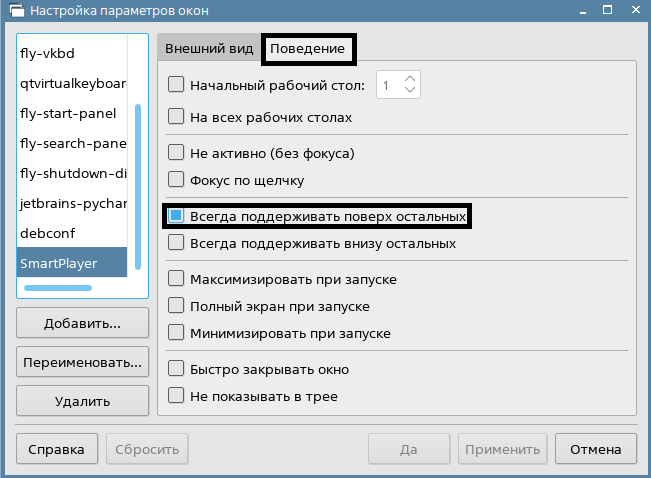The image size is (651, 478).
Task: Check Максимизировать при запуске option
Action: pyautogui.click(x=176, y=278)
